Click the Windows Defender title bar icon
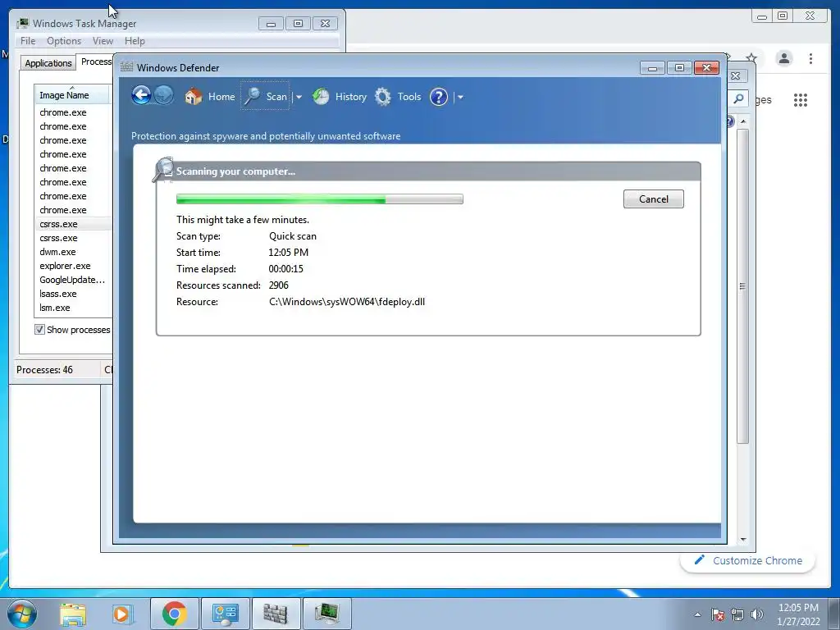Viewport: 840px width, 630px height. click(x=127, y=67)
